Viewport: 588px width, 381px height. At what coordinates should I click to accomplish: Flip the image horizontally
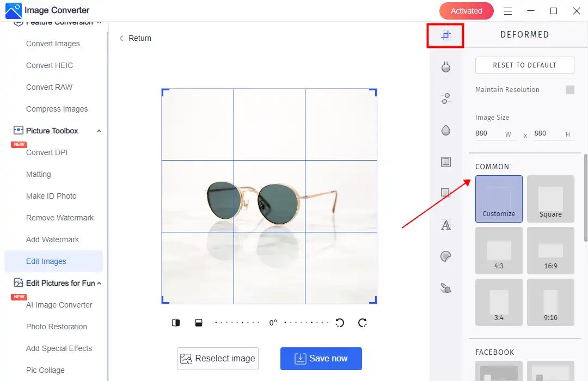click(x=175, y=322)
